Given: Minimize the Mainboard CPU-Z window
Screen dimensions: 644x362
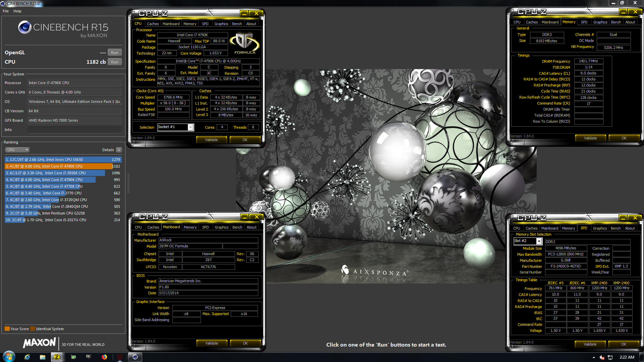Looking at the screenshot, I should click(245, 217).
